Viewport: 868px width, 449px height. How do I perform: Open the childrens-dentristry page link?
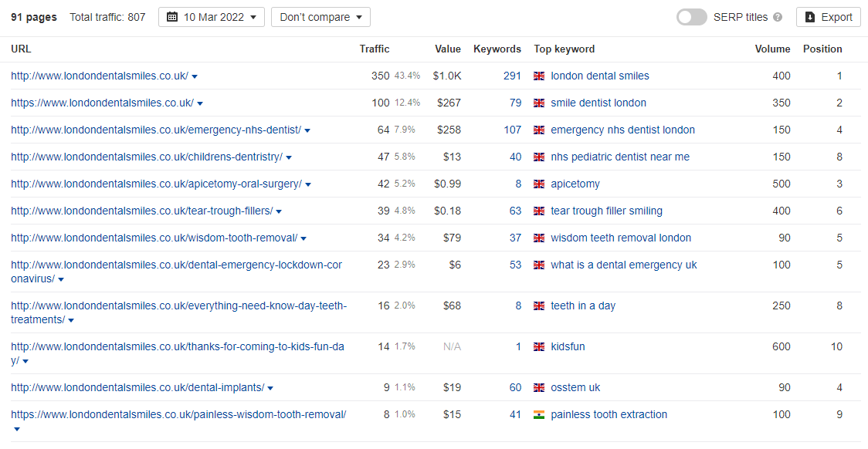click(x=147, y=157)
